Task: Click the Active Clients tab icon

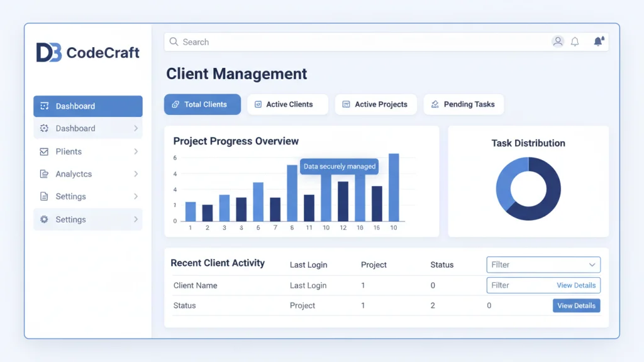Action: [258, 104]
